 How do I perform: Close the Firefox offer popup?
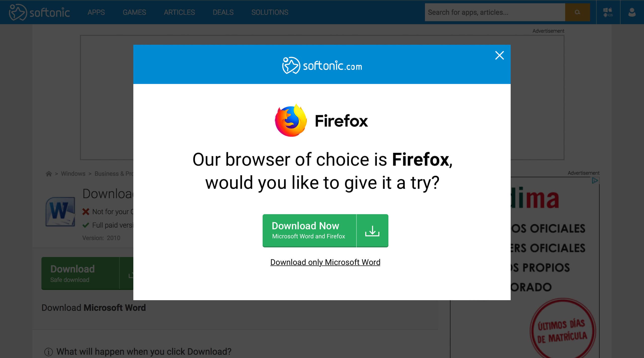click(499, 55)
